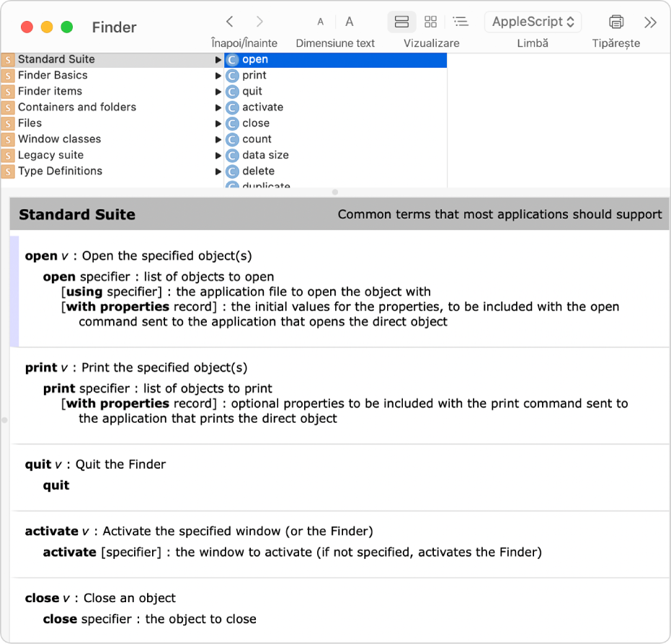Click the Tipărește print icon
Screen dimensions: 671x644
616,22
